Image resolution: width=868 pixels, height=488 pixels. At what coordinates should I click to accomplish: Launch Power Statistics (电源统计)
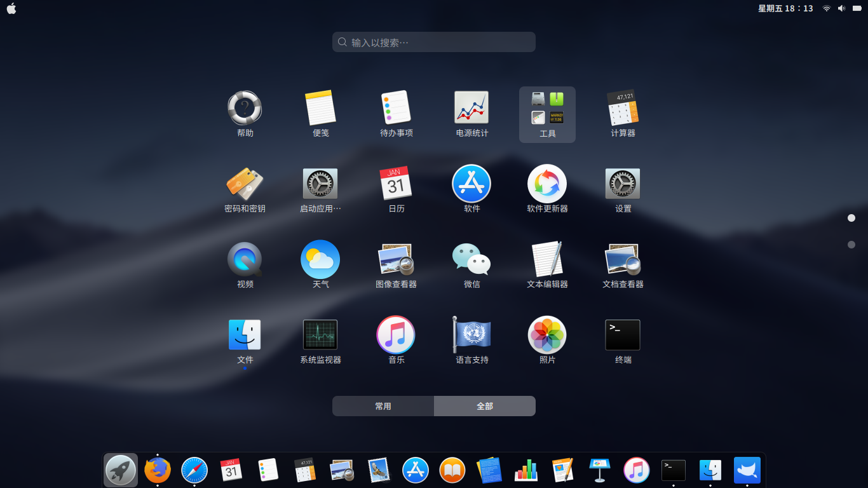pyautogui.click(x=471, y=109)
